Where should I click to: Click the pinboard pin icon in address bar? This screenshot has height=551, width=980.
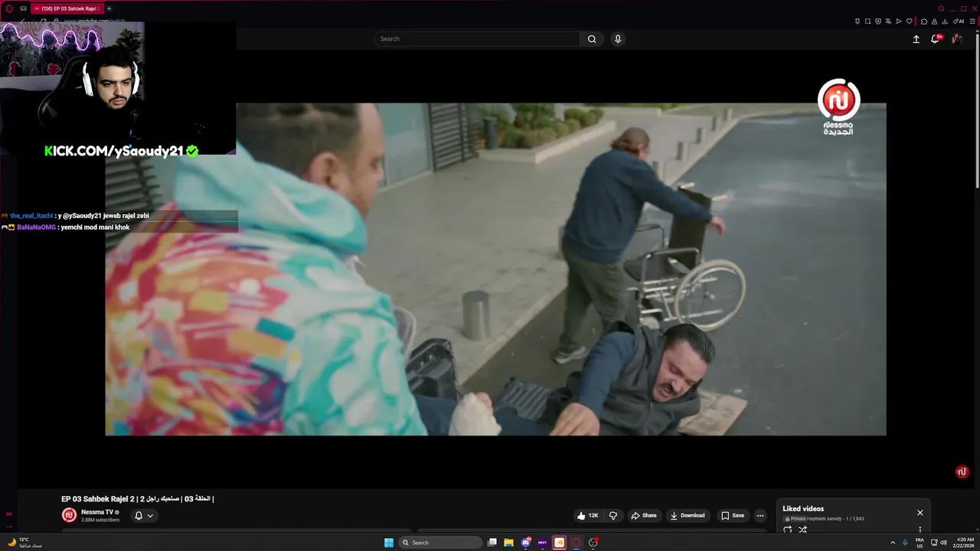tap(857, 21)
